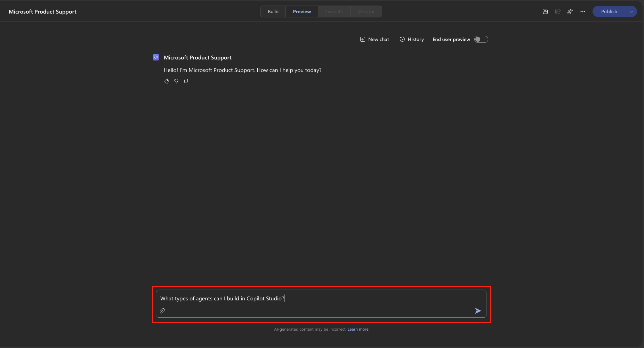
Task: Click the Publish button
Action: pos(609,11)
